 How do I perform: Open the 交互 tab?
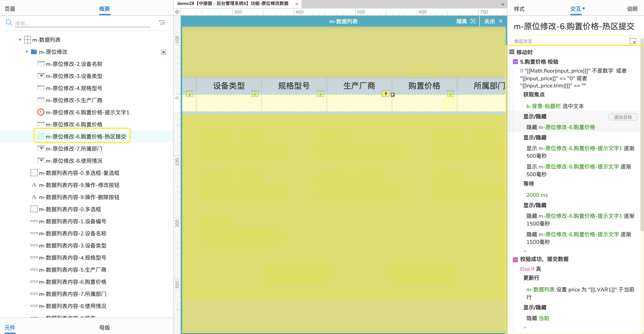576,9
